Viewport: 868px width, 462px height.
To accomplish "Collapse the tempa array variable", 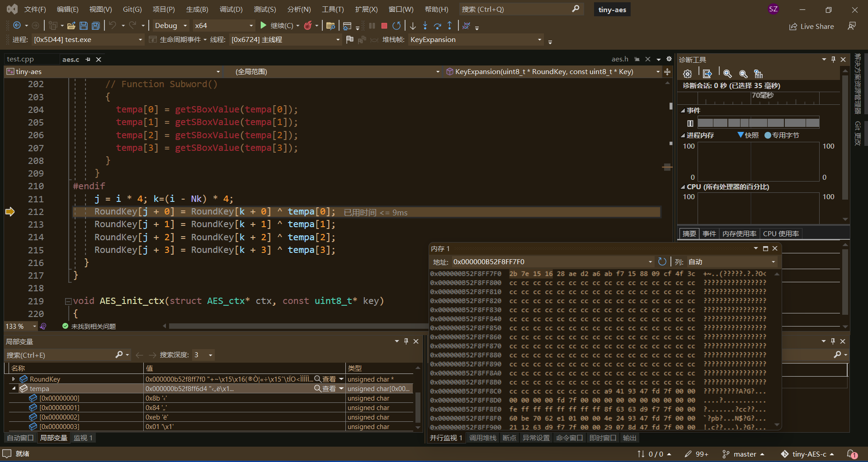I will coord(13,389).
